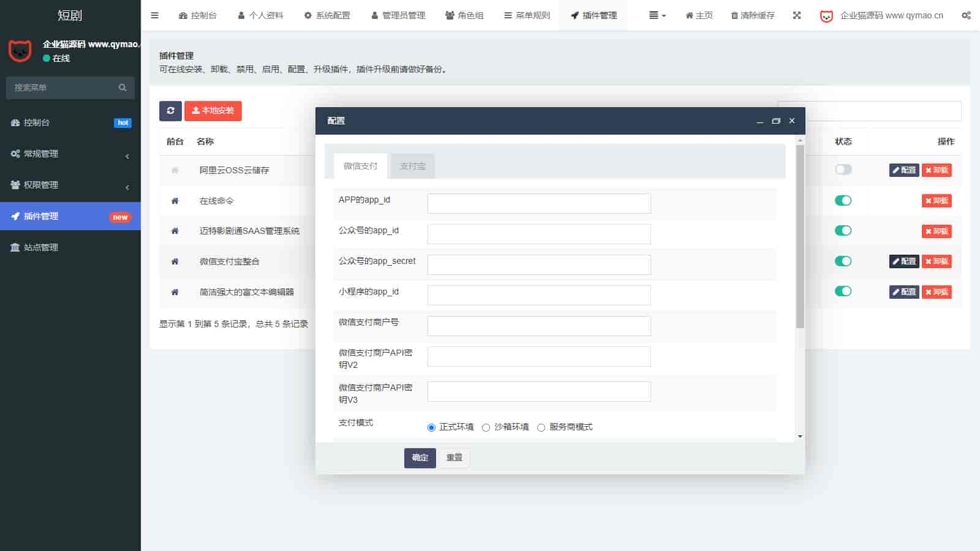Expand the 权限管理 sidebar menu
980x551 pixels.
click(70, 185)
